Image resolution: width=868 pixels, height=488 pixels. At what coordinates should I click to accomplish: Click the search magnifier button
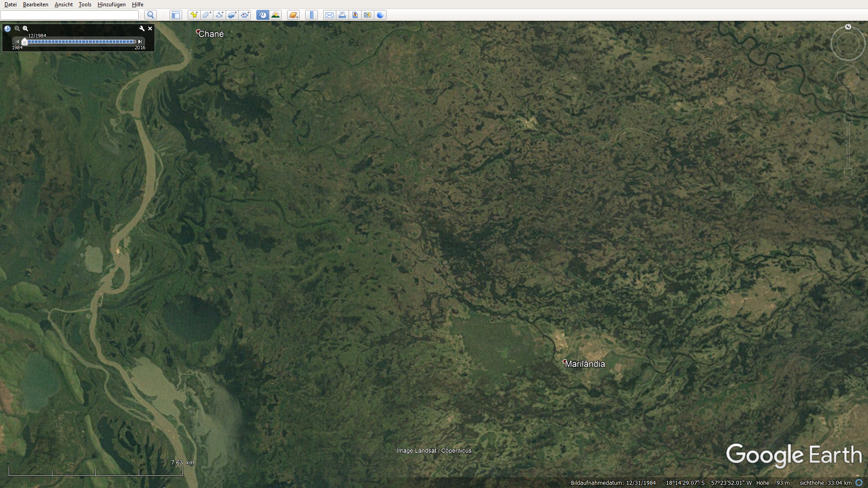tap(151, 15)
